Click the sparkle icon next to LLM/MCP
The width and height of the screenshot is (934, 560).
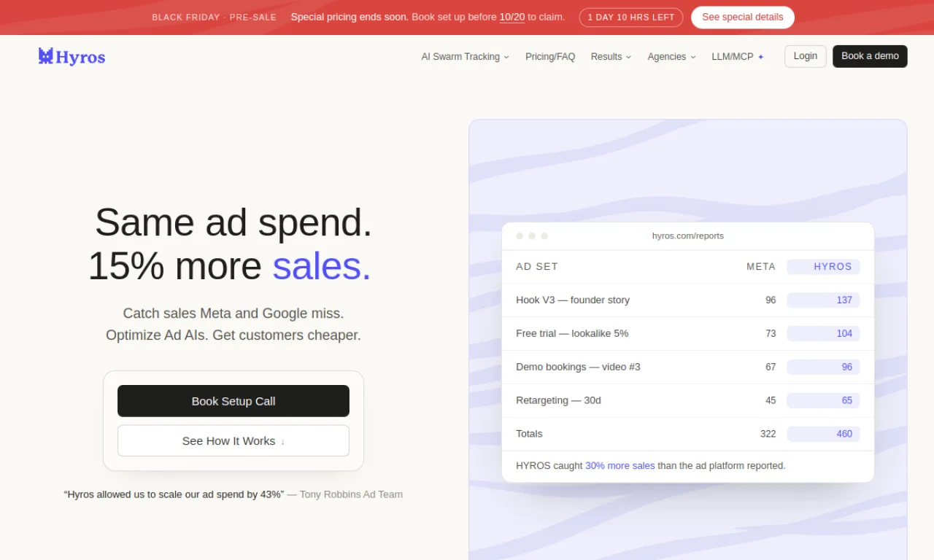pyautogui.click(x=760, y=57)
